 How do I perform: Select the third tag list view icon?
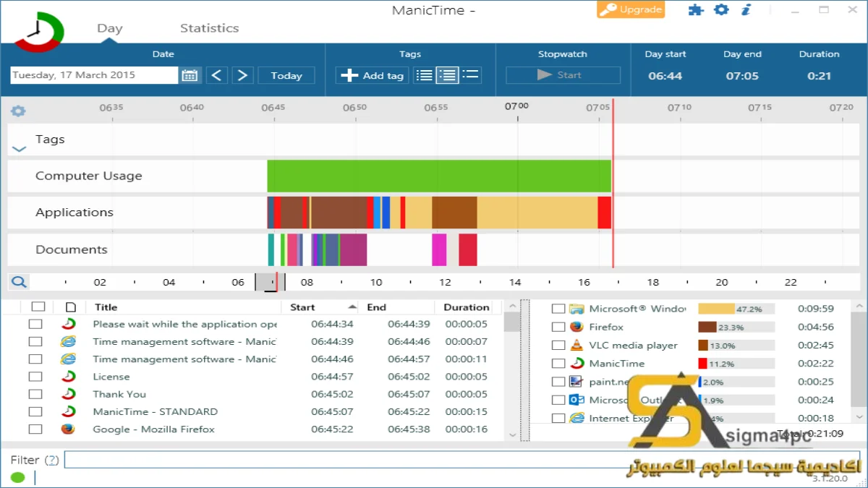[x=471, y=75]
